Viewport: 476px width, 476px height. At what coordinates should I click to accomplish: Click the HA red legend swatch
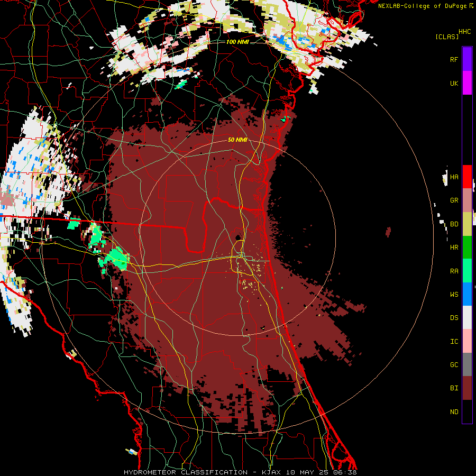(467, 177)
